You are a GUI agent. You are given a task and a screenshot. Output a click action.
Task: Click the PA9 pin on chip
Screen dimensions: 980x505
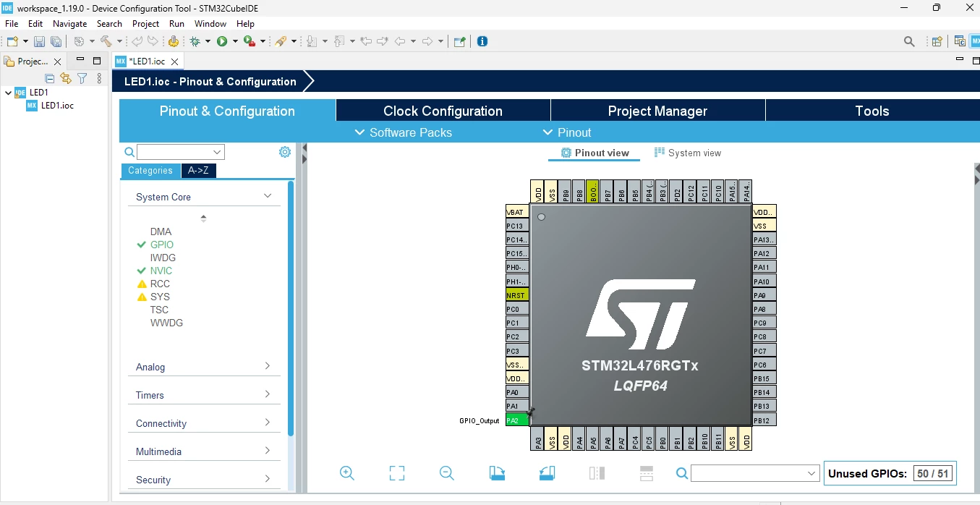(x=764, y=295)
